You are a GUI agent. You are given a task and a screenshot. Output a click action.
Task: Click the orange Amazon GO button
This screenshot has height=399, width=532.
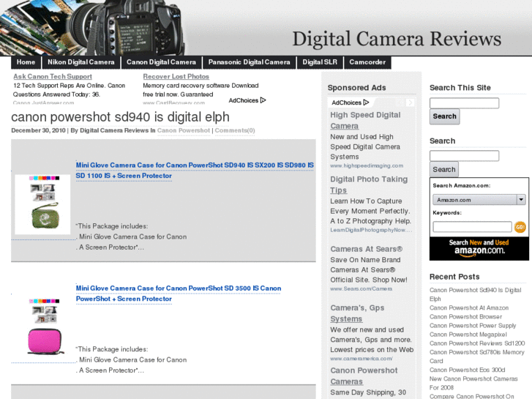click(x=520, y=227)
